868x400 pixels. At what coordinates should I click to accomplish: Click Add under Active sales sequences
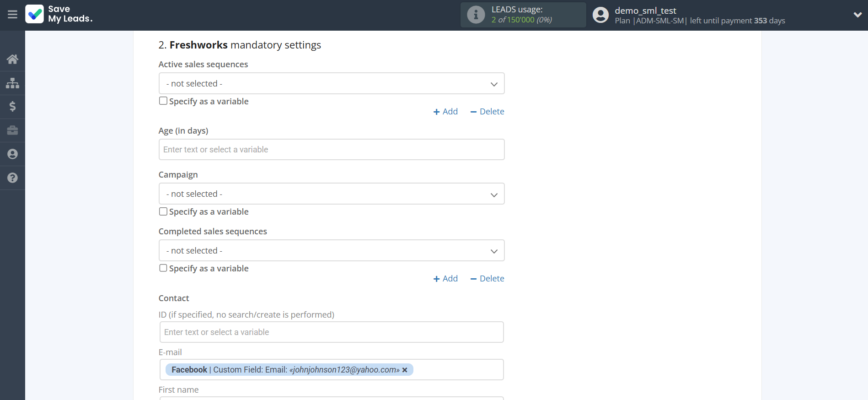(445, 112)
